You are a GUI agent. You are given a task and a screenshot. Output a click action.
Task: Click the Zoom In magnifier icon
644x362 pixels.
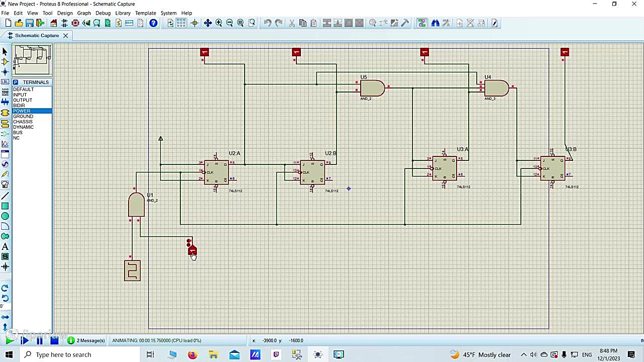(219, 23)
